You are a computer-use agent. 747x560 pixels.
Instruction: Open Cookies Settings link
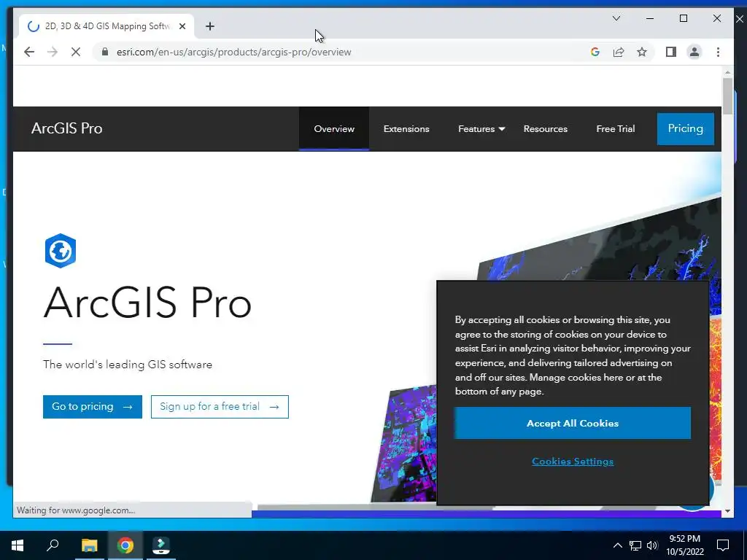tap(573, 461)
